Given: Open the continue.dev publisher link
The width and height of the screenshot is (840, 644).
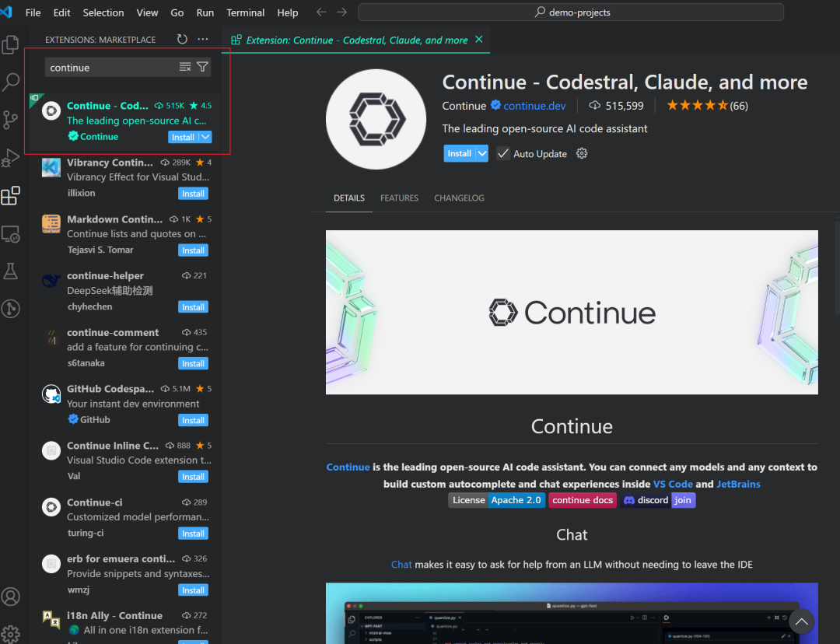Looking at the screenshot, I should coord(534,106).
